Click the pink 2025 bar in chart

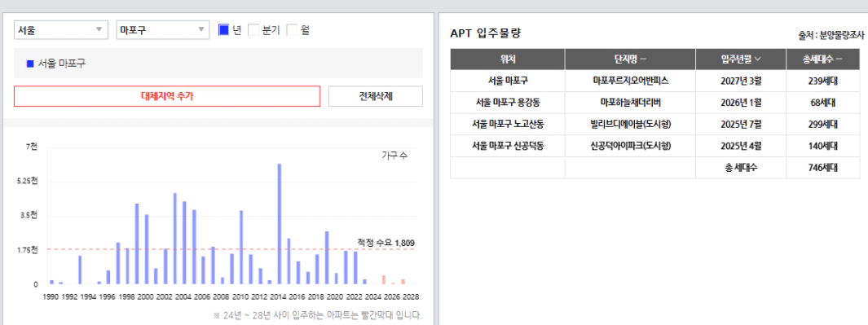[x=384, y=279]
